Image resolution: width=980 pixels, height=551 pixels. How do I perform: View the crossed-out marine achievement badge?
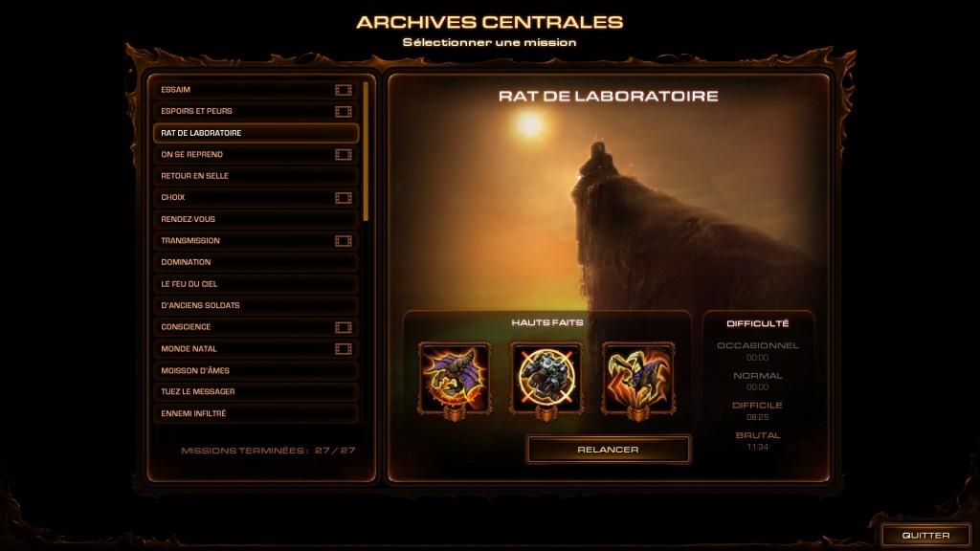tap(546, 380)
